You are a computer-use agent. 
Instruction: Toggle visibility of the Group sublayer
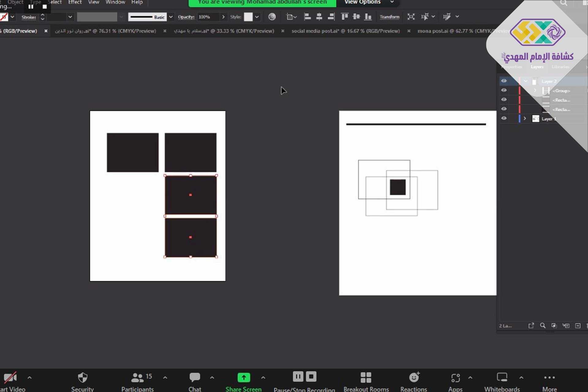[x=504, y=90]
